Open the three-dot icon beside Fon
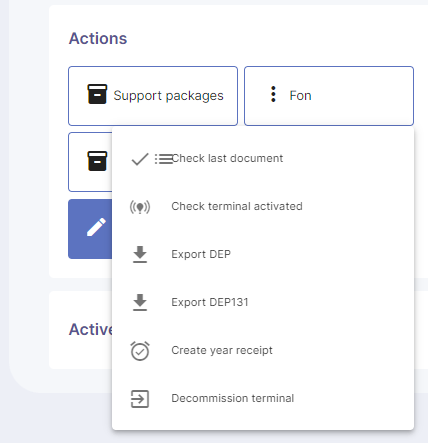Screen dimensions: 428x443 [273, 94]
